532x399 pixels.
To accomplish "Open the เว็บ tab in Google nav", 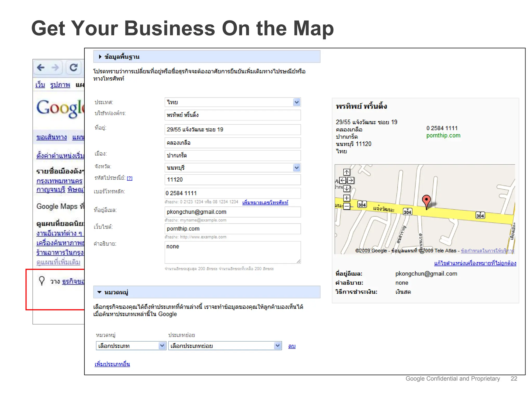I will [40, 85].
